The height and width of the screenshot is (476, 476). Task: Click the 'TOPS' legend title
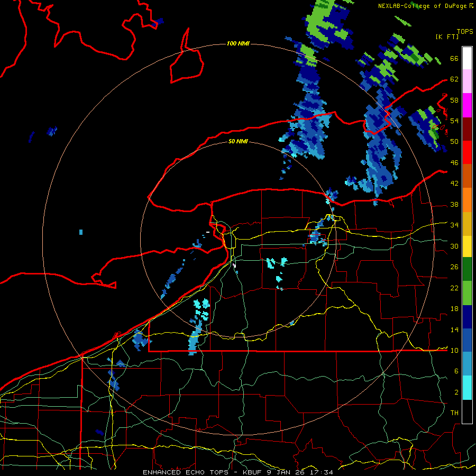tap(465, 32)
